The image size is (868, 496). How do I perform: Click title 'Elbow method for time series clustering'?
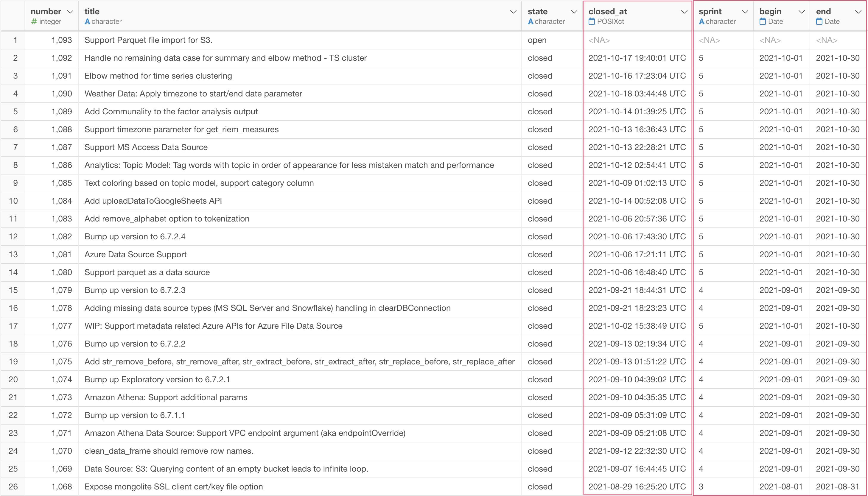point(158,76)
